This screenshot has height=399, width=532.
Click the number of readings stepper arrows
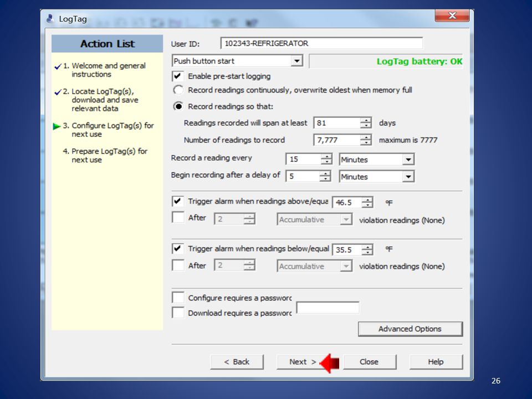click(366, 140)
